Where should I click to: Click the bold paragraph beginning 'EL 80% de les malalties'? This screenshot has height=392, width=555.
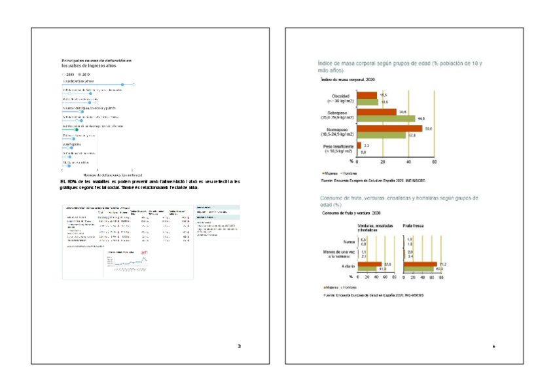click(150, 185)
